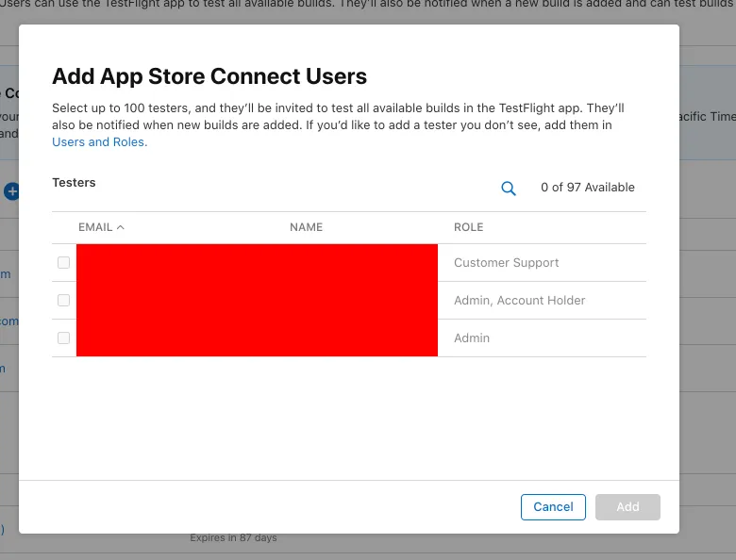Cancel the Add Users dialog

[553, 507]
